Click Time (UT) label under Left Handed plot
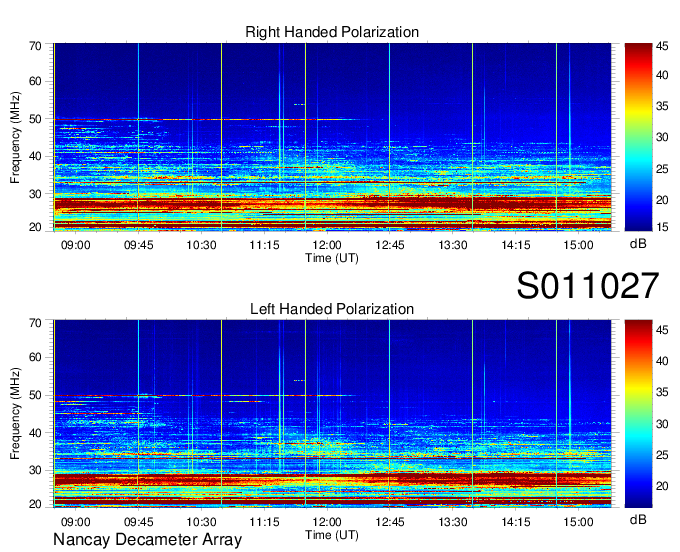The width and height of the screenshot is (680, 552). 332,535
